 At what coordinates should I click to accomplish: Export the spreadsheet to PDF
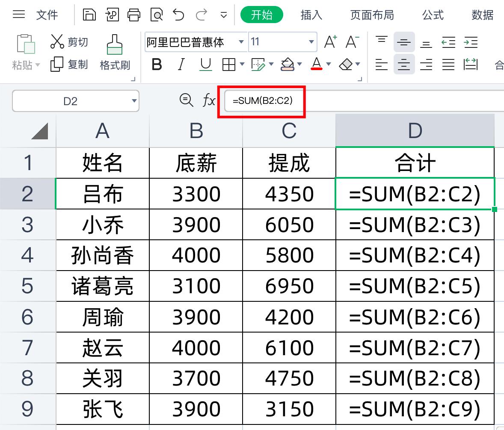click(111, 14)
